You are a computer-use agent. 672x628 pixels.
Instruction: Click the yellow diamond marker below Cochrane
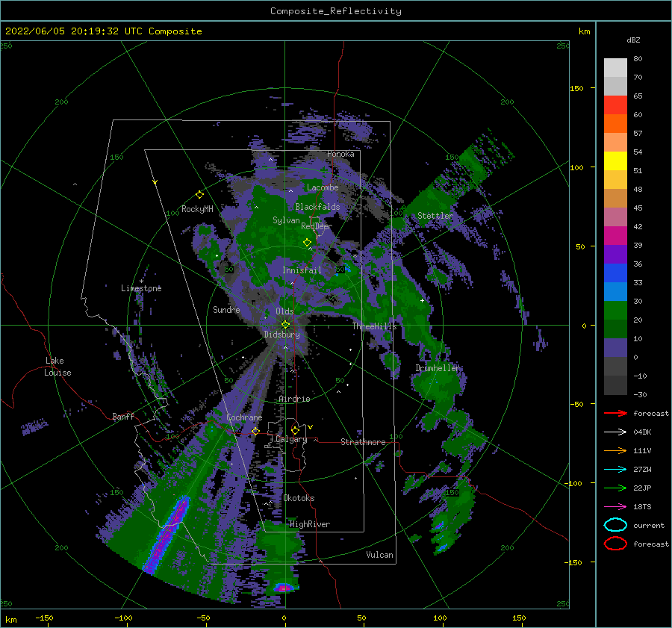(x=255, y=431)
